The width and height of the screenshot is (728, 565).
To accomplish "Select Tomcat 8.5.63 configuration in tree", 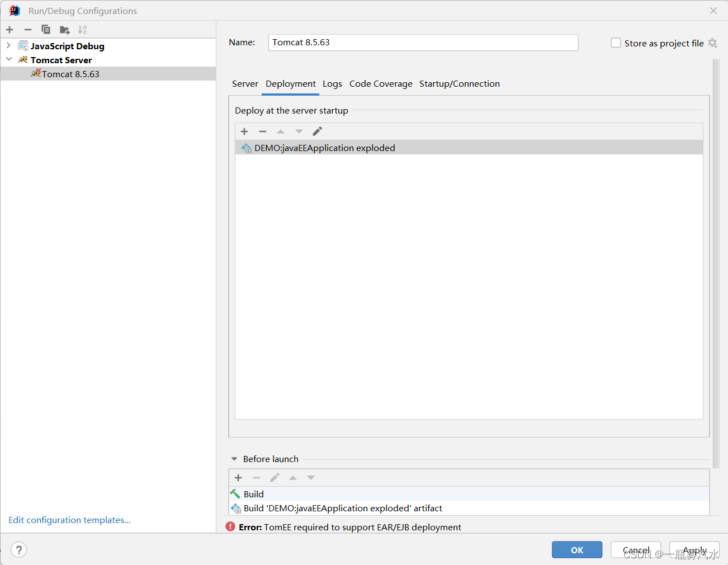I will point(108,74).
